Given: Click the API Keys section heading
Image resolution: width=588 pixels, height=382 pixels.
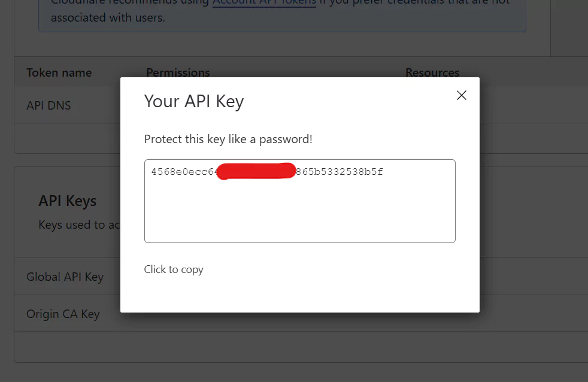Looking at the screenshot, I should point(67,201).
